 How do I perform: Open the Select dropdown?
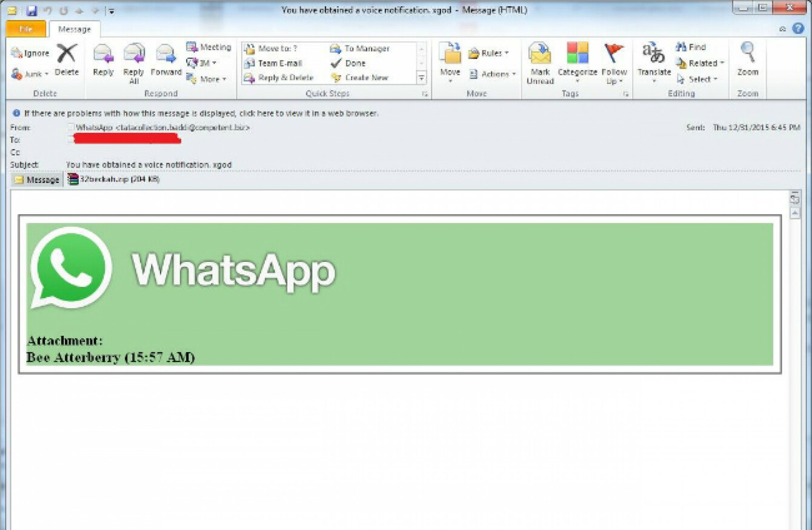click(697, 79)
